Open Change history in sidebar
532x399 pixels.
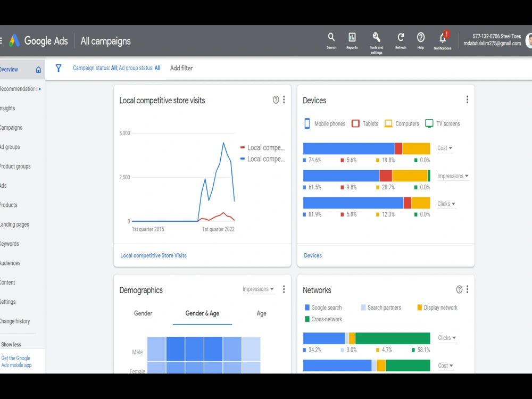[15, 321]
